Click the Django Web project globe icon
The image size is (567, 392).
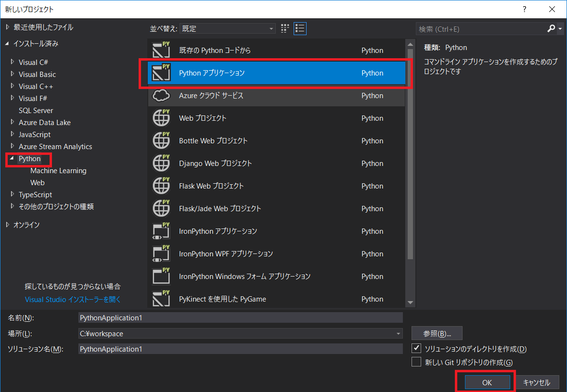coord(161,163)
